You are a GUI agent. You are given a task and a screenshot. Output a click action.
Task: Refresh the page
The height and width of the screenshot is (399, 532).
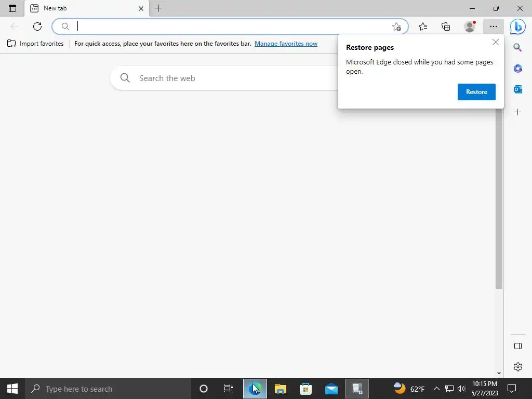[37, 26]
